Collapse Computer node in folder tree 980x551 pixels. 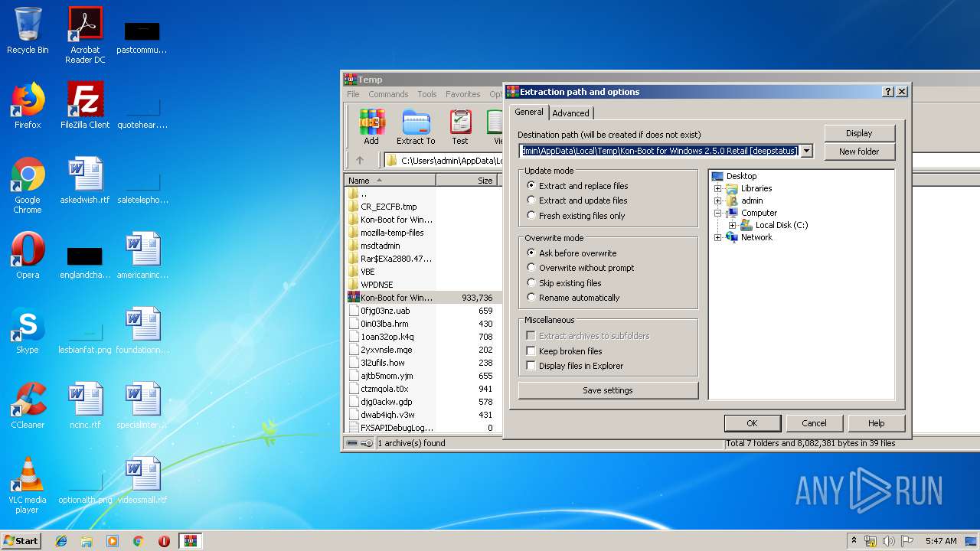pos(718,213)
